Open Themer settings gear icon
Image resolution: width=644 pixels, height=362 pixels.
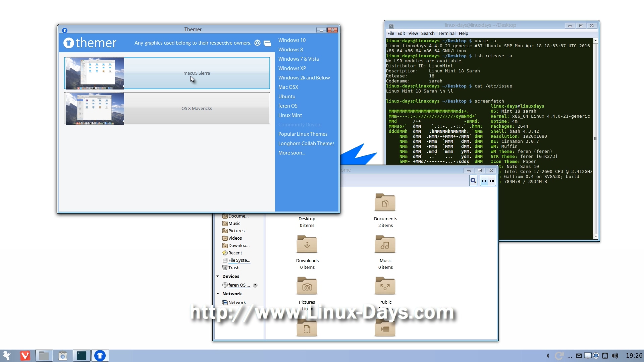(x=257, y=43)
